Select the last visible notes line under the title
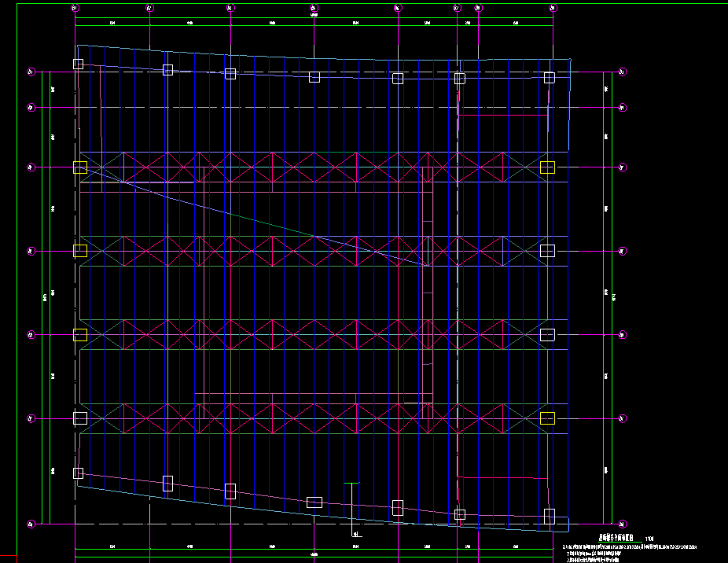Image resolution: width=728 pixels, height=563 pixels. tap(594, 560)
